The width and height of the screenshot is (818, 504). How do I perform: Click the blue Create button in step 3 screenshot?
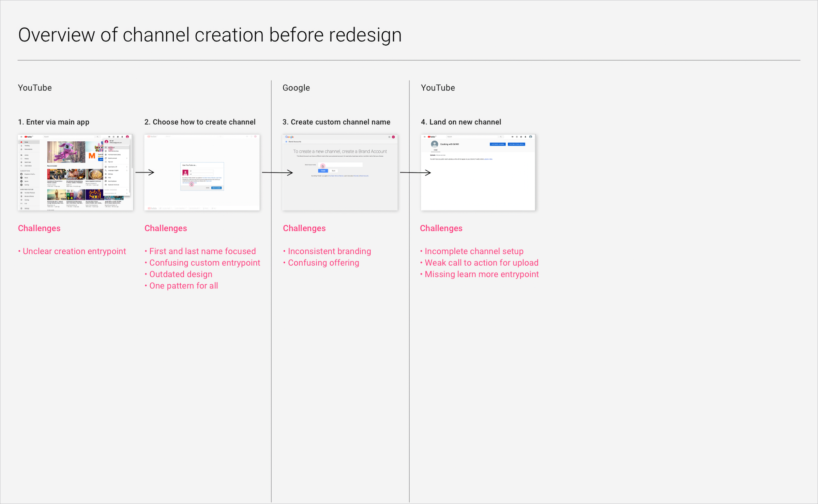(323, 171)
